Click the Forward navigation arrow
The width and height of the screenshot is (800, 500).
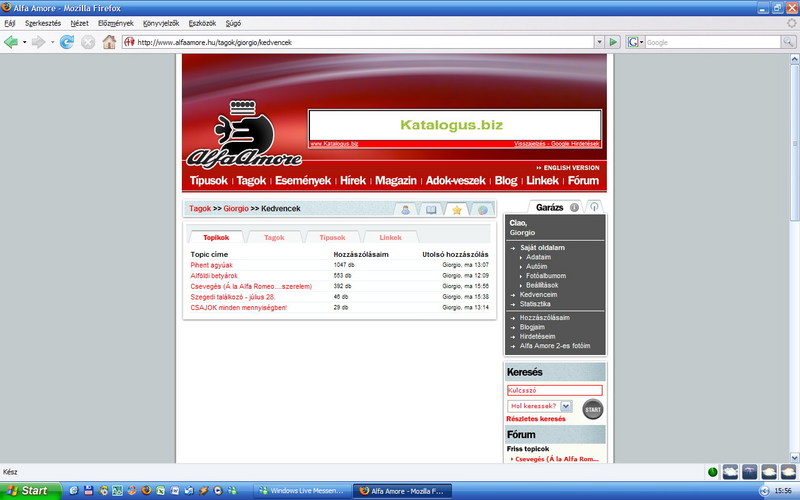(x=38, y=42)
